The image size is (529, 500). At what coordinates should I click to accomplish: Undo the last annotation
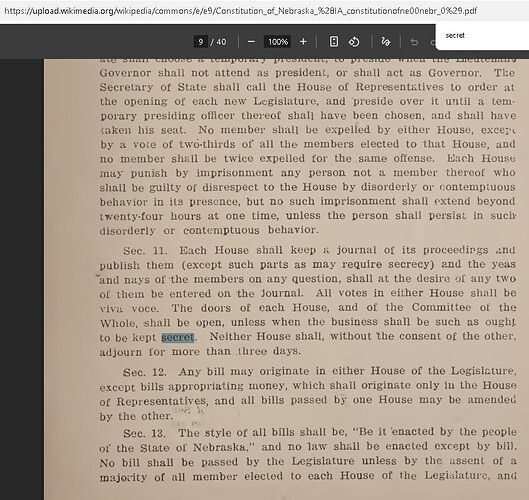[414, 42]
